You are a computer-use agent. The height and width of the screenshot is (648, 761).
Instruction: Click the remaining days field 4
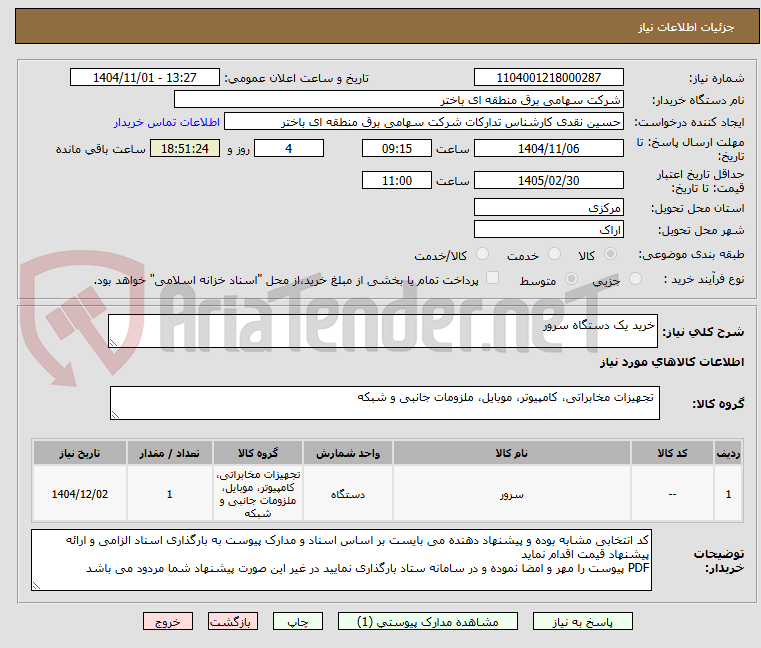[289, 149]
